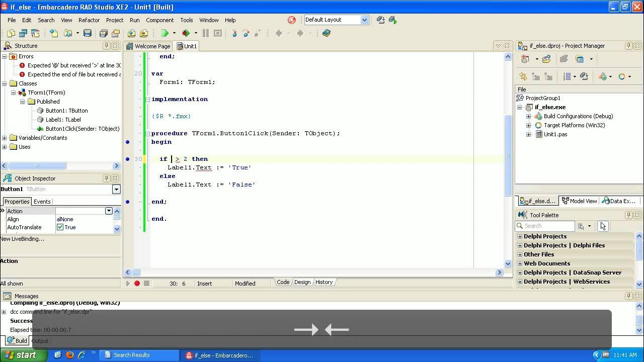Expand the Uses node in Structure

tap(5, 147)
